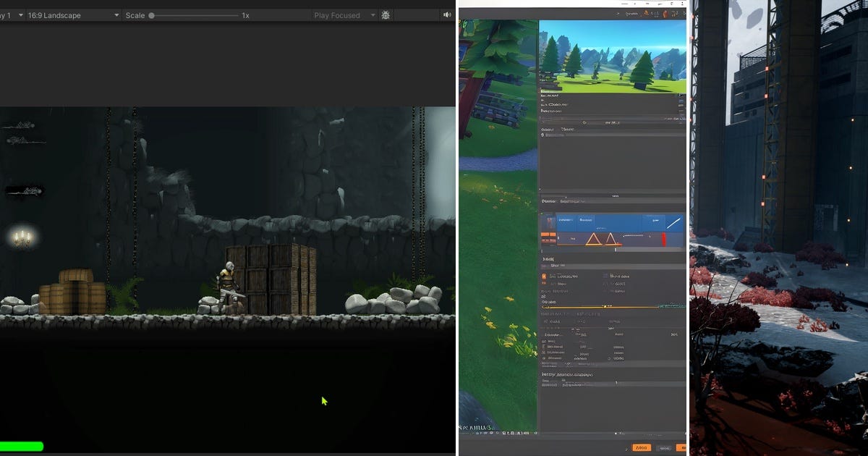Viewport: 868px width, 456px height.
Task: Click the gray button left of the orange button
Action: (x=664, y=447)
